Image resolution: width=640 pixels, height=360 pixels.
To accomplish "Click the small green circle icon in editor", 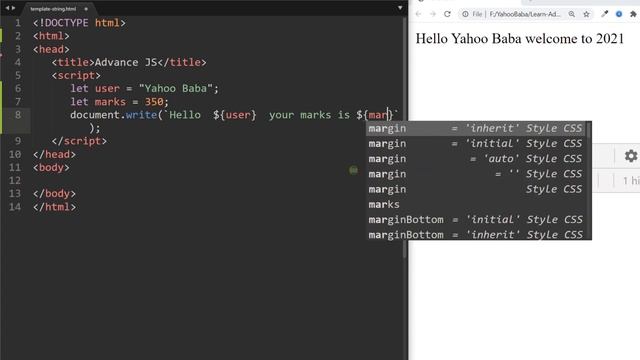I will (x=353, y=170).
